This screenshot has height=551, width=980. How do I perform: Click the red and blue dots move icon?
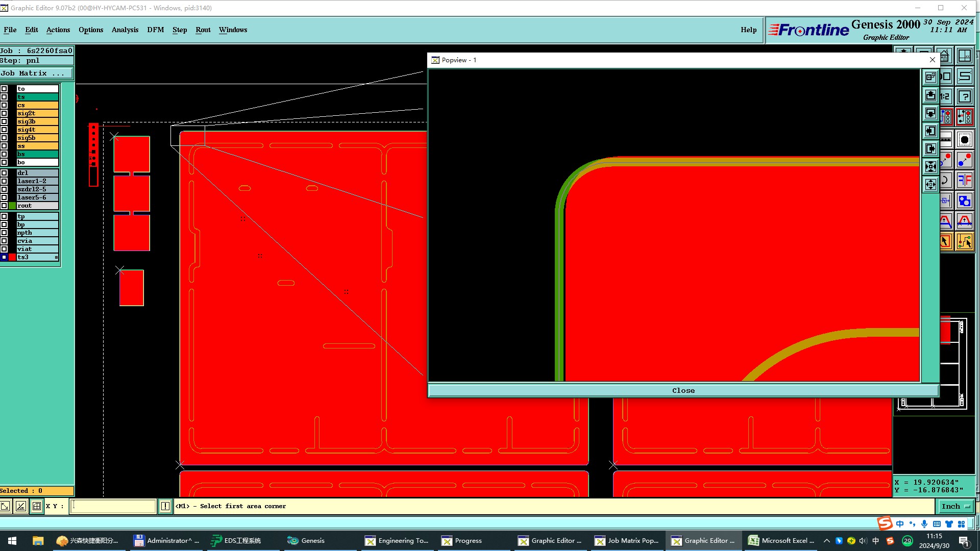[964, 160]
